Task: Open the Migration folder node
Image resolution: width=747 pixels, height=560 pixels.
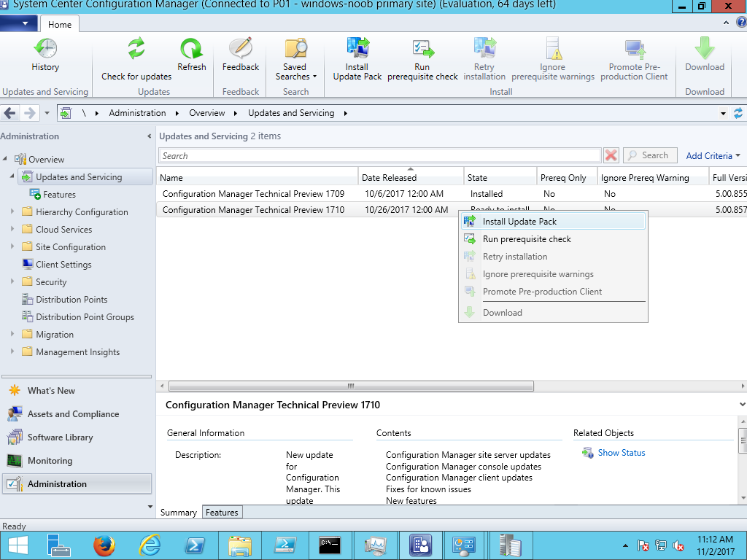Action: [x=54, y=334]
